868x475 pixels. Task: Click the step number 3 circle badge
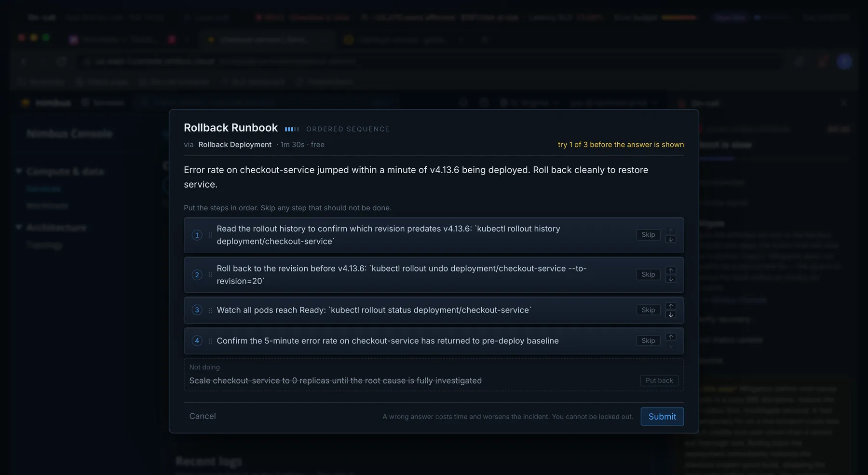(x=197, y=310)
